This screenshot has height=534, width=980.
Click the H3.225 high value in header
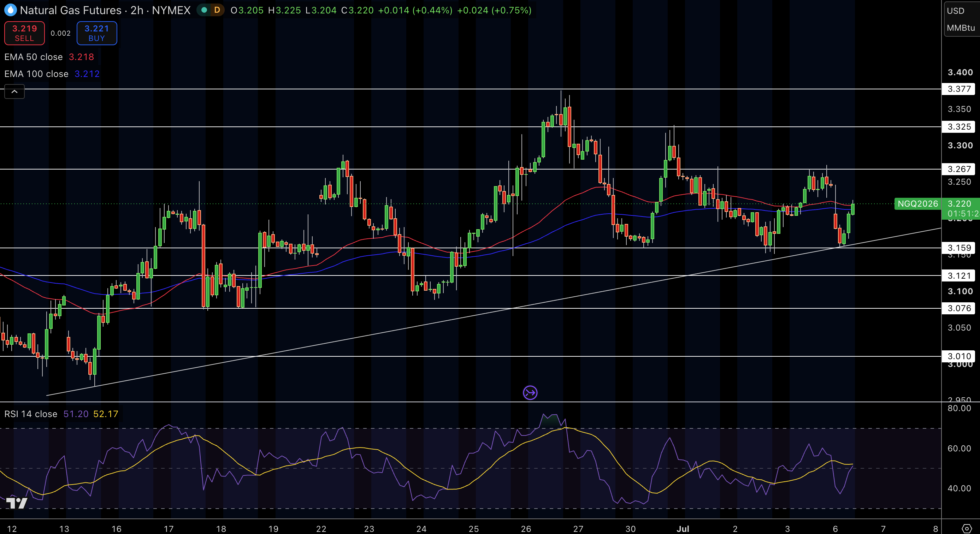[284, 10]
